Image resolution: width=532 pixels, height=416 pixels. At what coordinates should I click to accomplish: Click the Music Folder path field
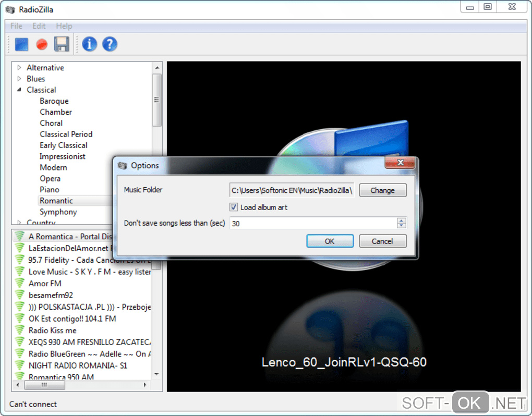[292, 190]
